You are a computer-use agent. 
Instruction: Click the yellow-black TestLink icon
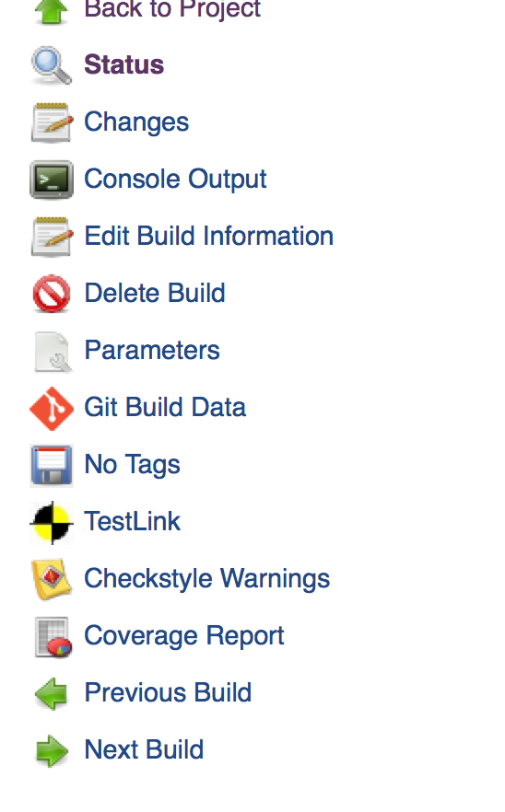[x=52, y=523]
